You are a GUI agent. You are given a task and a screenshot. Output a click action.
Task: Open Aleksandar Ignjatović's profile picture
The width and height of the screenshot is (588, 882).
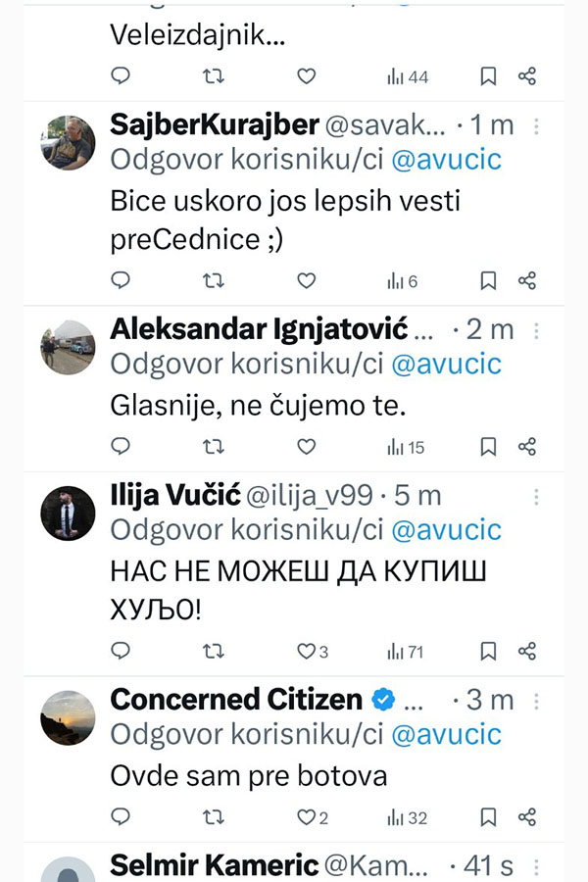click(x=68, y=348)
